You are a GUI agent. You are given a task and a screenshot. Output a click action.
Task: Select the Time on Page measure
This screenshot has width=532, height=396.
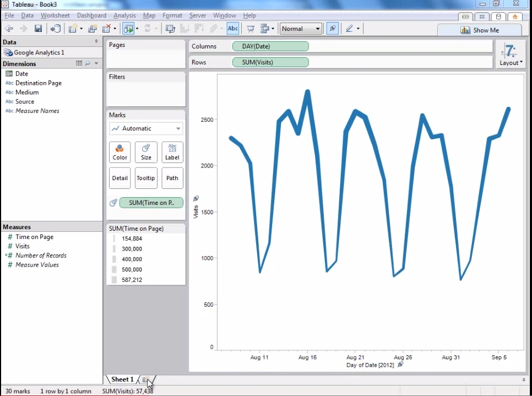tap(34, 237)
